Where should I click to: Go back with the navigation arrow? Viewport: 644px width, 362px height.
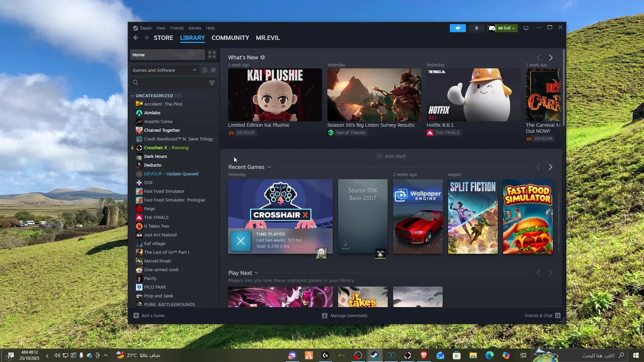tap(136, 38)
